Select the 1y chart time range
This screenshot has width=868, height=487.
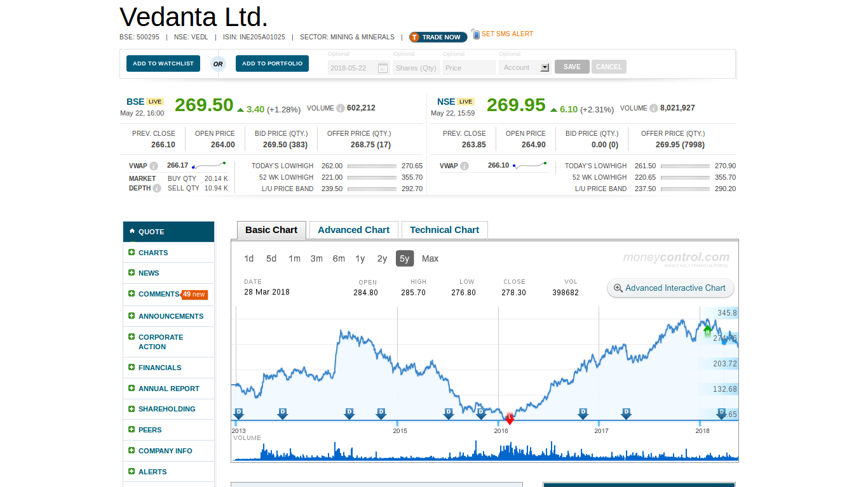(360, 258)
